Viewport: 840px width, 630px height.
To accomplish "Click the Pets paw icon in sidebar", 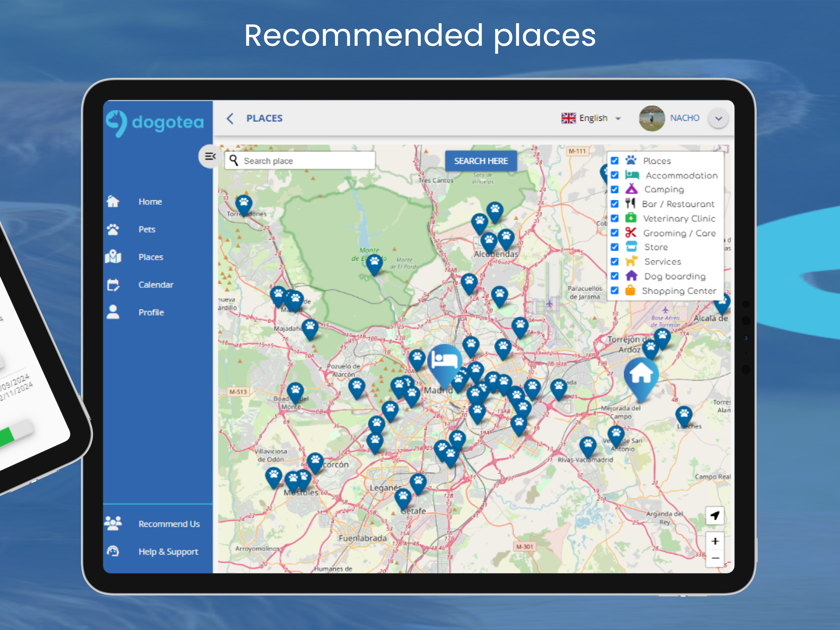I will click(113, 229).
